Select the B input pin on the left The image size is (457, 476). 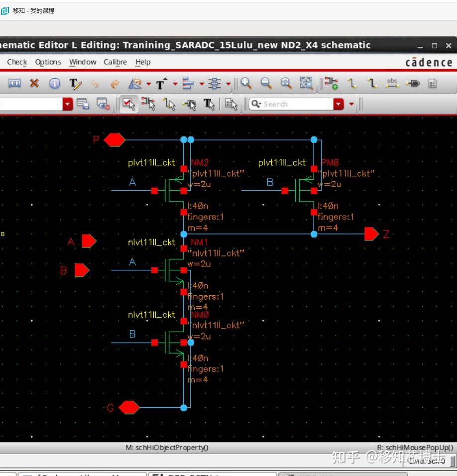point(82,270)
